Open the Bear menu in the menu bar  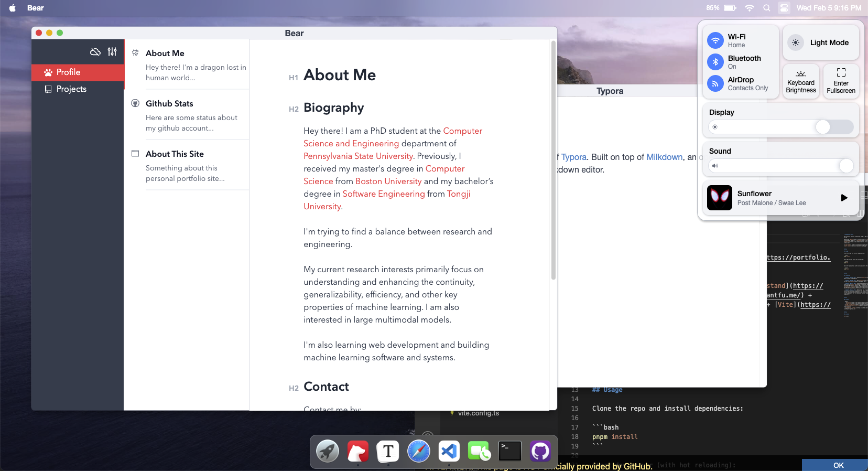(x=36, y=8)
